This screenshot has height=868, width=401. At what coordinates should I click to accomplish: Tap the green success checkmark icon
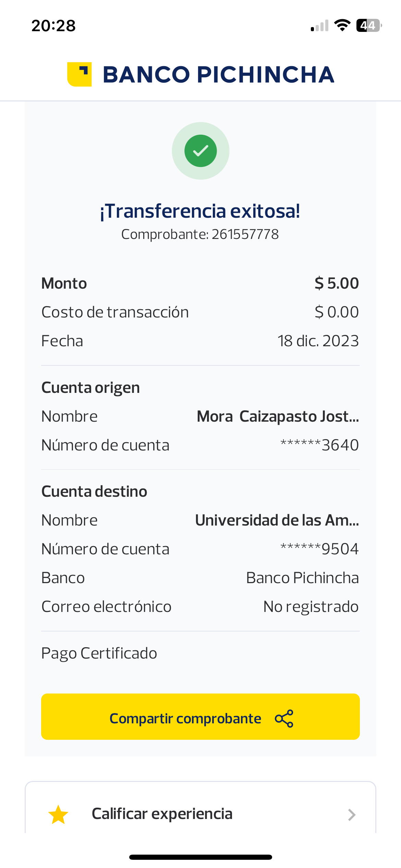(200, 151)
